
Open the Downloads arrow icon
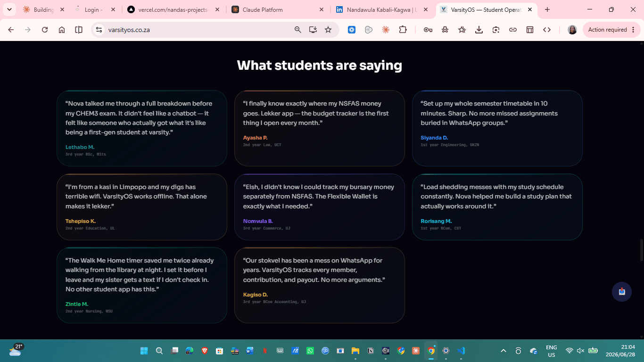click(x=479, y=30)
